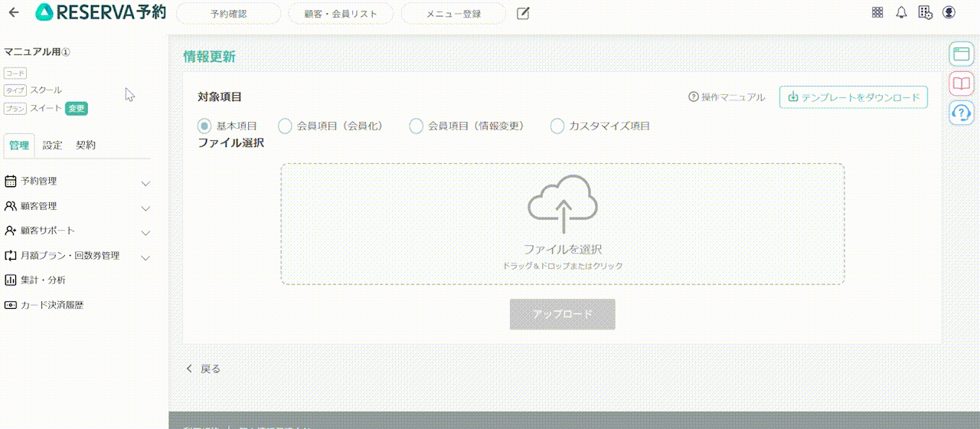Click the マニュアル用① account name

(37, 52)
